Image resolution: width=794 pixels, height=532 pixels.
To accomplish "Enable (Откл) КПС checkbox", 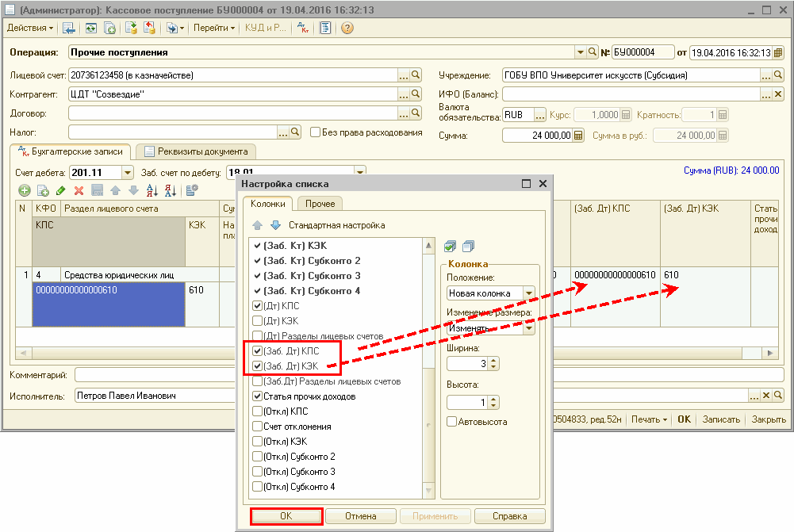I will click(257, 411).
